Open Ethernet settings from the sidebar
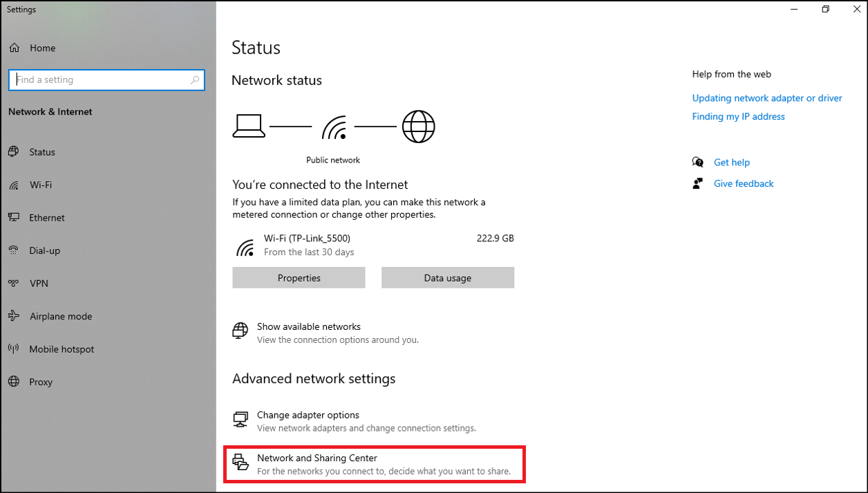This screenshot has height=493, width=868. click(14, 217)
